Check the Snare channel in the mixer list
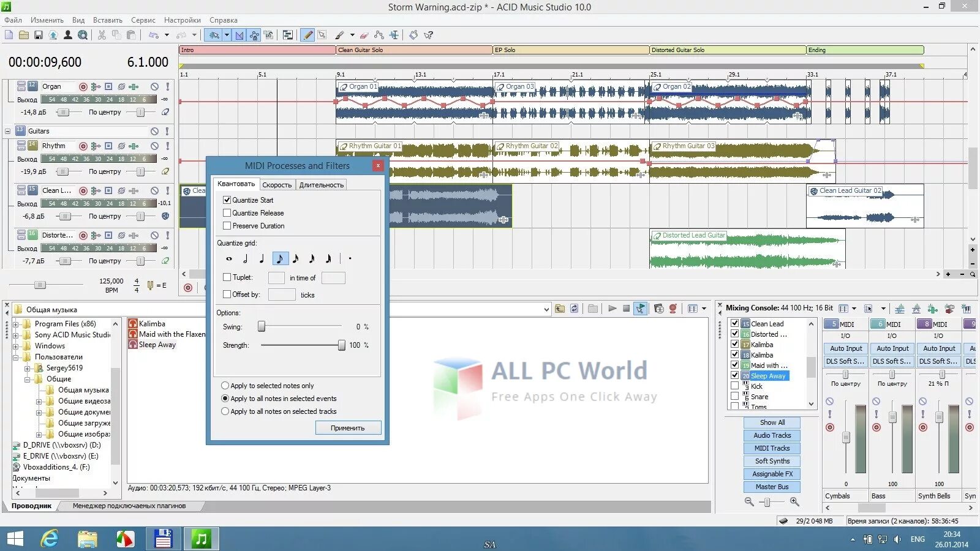 coord(734,396)
